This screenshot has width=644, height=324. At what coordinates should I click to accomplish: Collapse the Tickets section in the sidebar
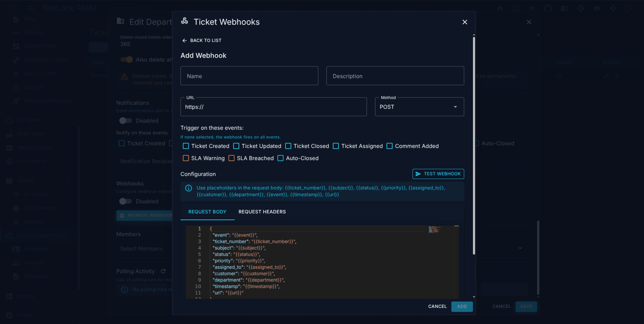click(x=67, y=181)
